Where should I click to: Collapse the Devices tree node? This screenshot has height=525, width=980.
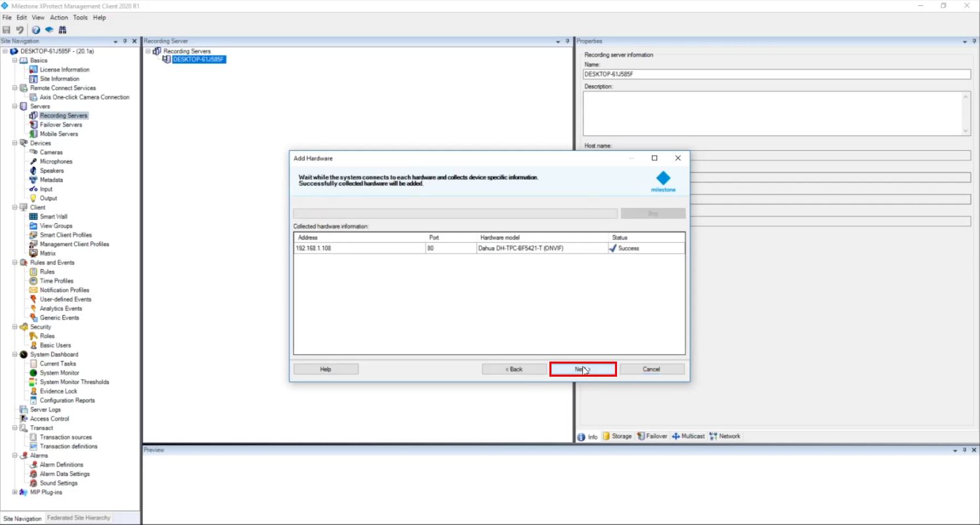click(15, 143)
